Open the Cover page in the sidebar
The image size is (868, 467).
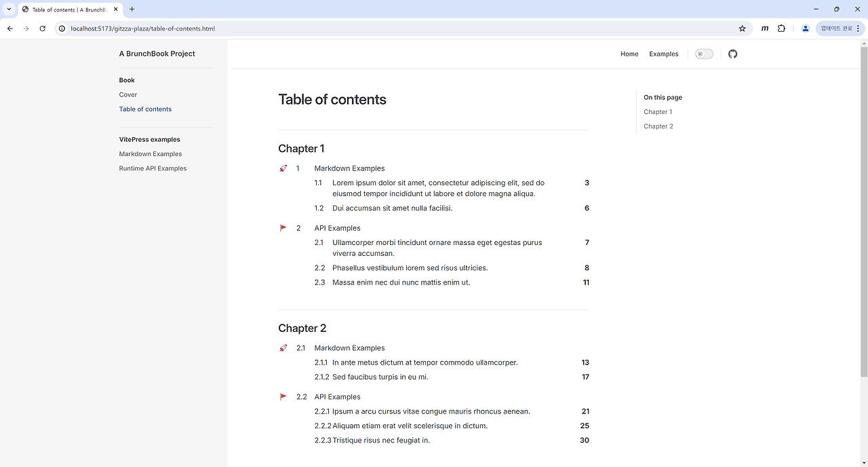(x=128, y=94)
